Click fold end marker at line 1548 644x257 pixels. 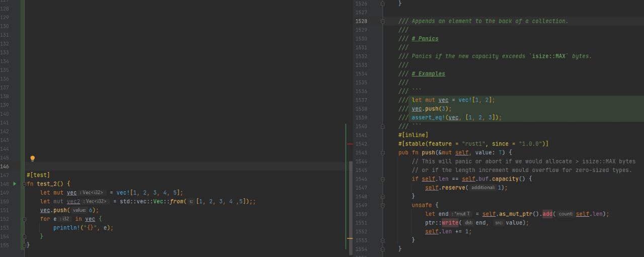pos(383,196)
